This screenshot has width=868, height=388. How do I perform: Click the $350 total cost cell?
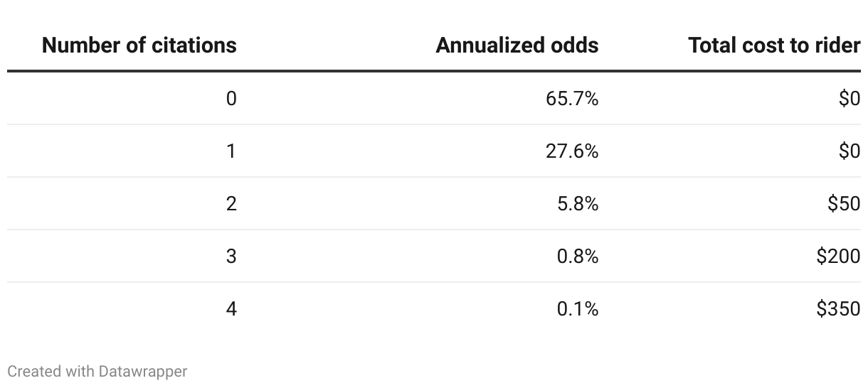tap(839, 309)
